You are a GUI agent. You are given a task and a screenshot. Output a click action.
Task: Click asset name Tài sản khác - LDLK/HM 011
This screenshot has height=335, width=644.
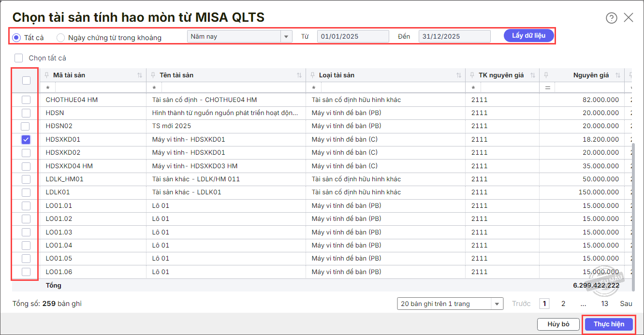pos(196,179)
